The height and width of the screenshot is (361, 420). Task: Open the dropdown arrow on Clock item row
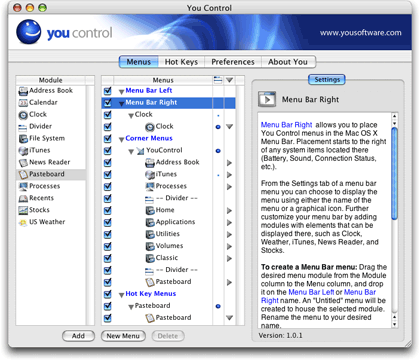click(x=229, y=127)
